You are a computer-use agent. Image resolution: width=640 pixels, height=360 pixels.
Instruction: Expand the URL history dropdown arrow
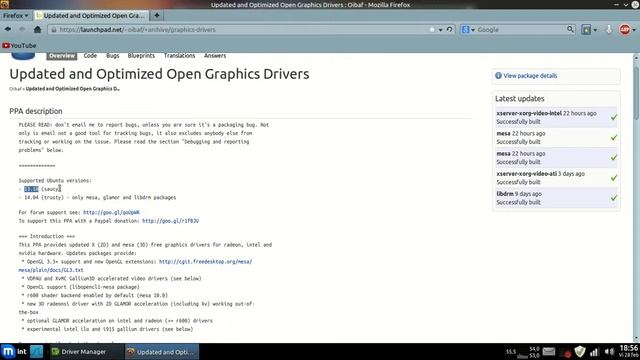point(440,30)
